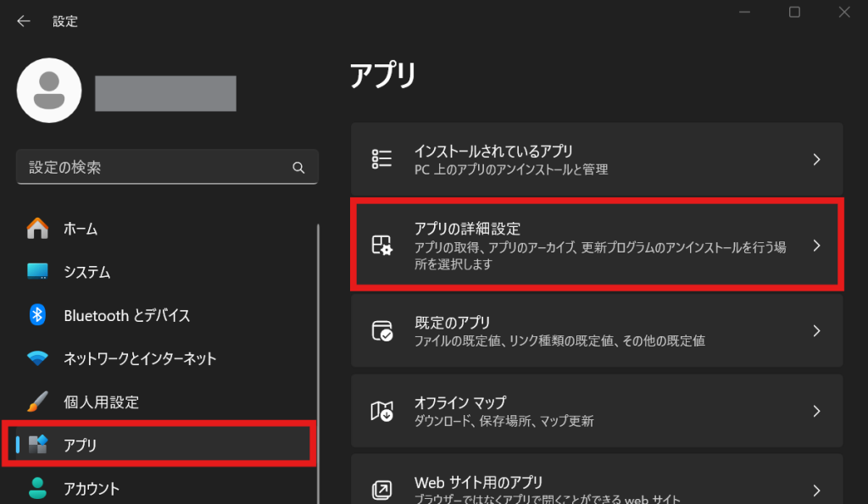Viewport: 868px width, 504px height.
Task: Click the Web サイト用のアプリ icon
Action: click(381, 490)
